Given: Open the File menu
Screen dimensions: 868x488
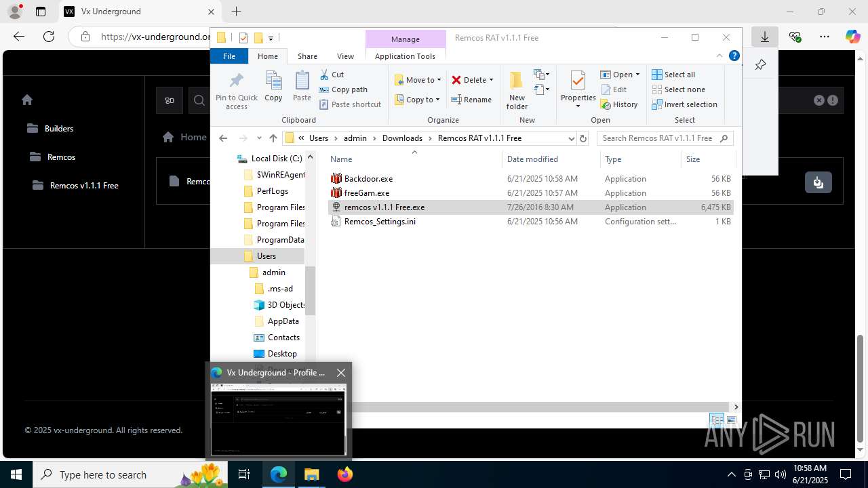Looking at the screenshot, I should coord(229,56).
